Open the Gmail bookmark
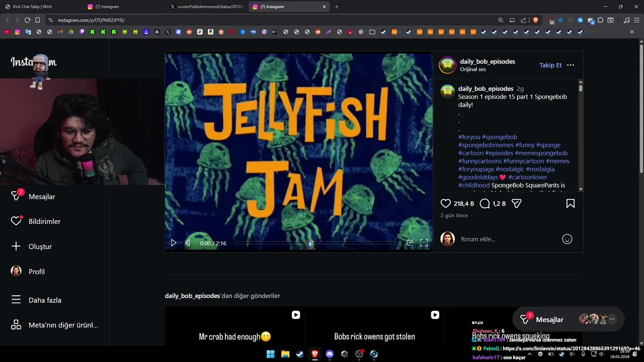This screenshot has height=362, width=644. click(x=60, y=32)
